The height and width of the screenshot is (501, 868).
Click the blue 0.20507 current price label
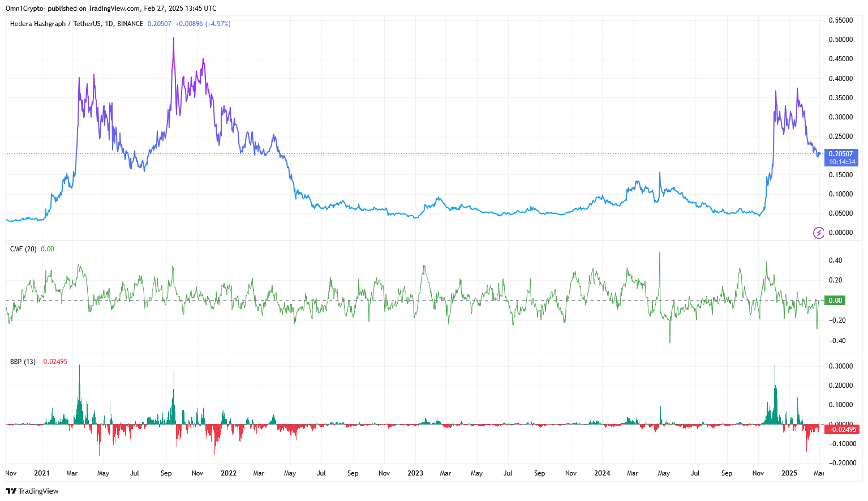[842, 153]
